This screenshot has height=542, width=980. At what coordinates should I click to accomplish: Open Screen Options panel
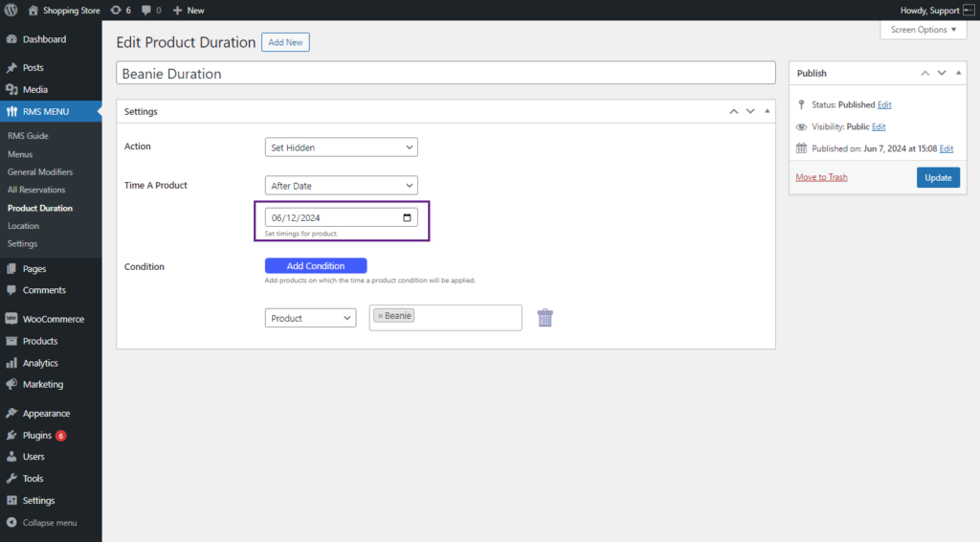(x=924, y=30)
